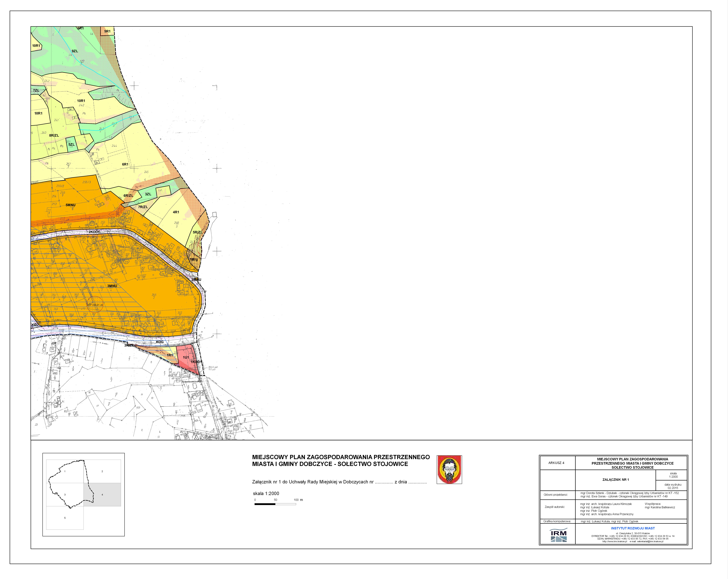Click the 3ZL zone label

tap(148, 194)
